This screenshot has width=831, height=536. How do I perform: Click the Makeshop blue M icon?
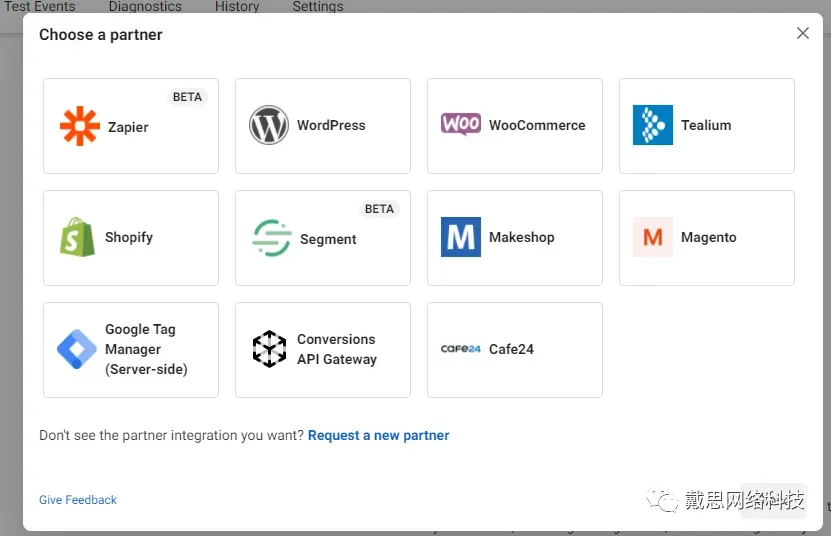tap(461, 237)
